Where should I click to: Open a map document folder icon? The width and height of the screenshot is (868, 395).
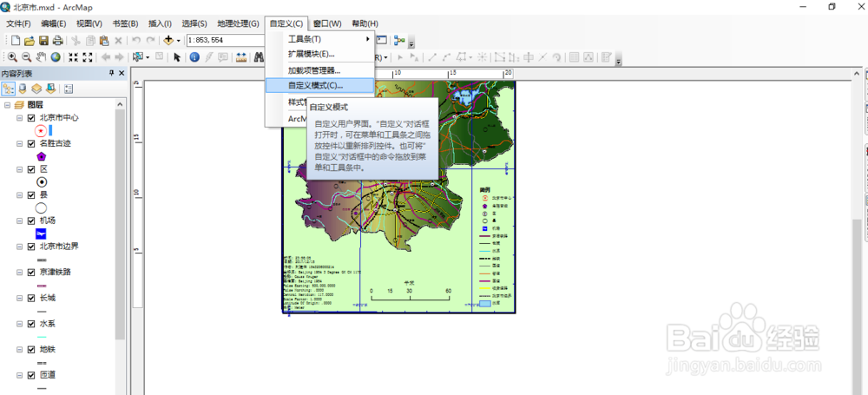point(30,41)
